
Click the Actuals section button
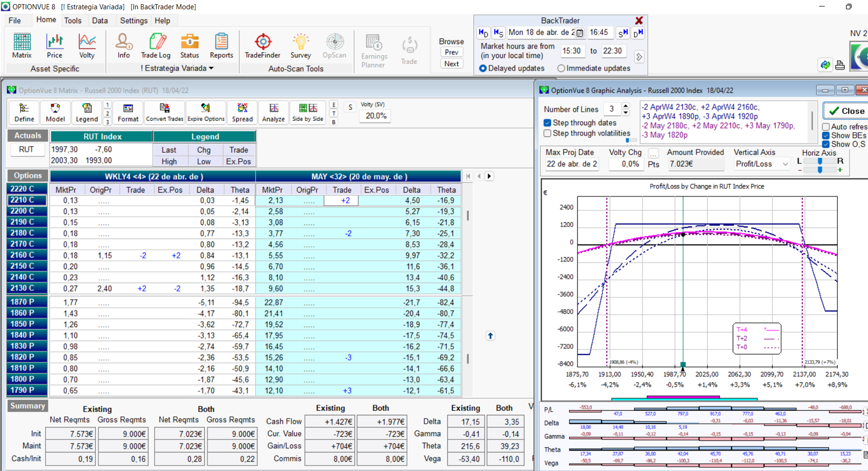(x=28, y=135)
